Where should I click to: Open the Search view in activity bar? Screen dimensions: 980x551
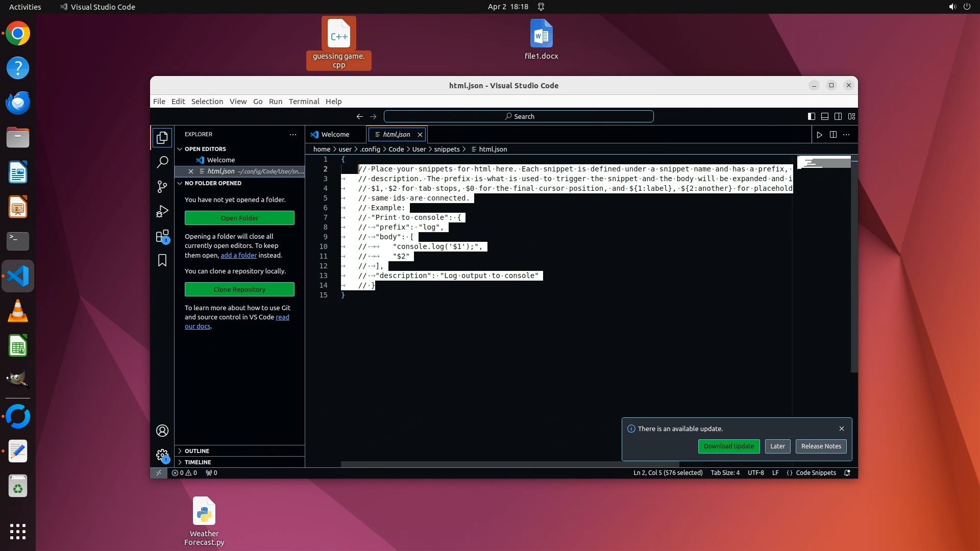(x=162, y=162)
